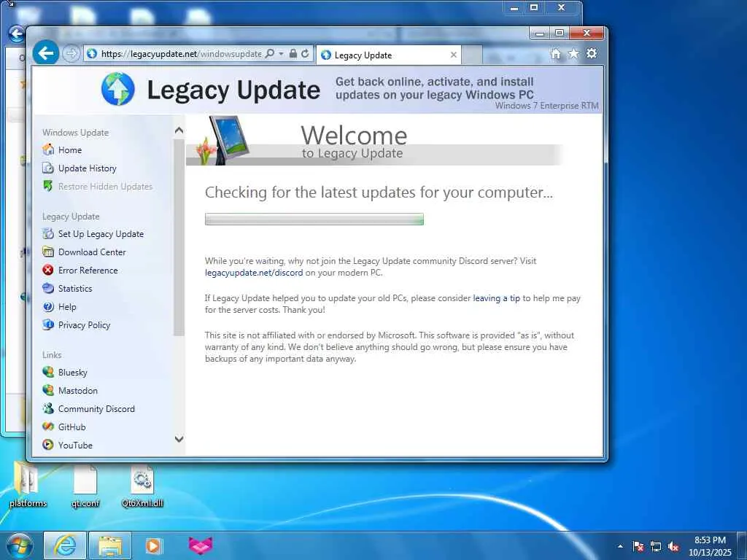The image size is (747, 560).
Task: Click the security padlock icon in address bar
Action: pos(293,54)
